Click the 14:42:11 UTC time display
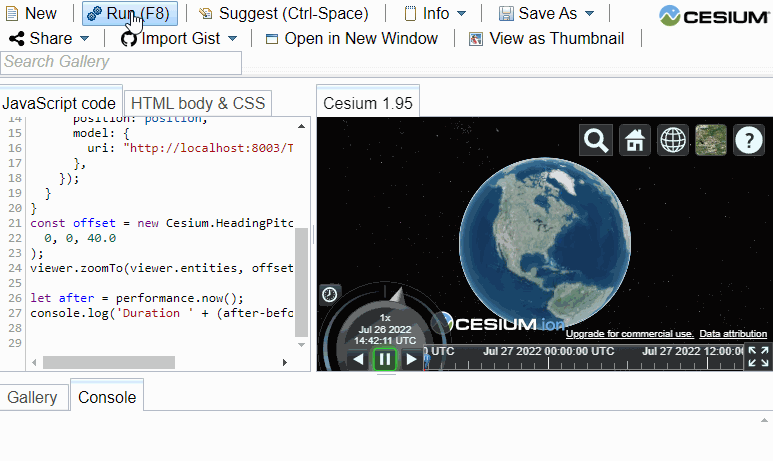This screenshot has width=773, height=461. coord(385,340)
